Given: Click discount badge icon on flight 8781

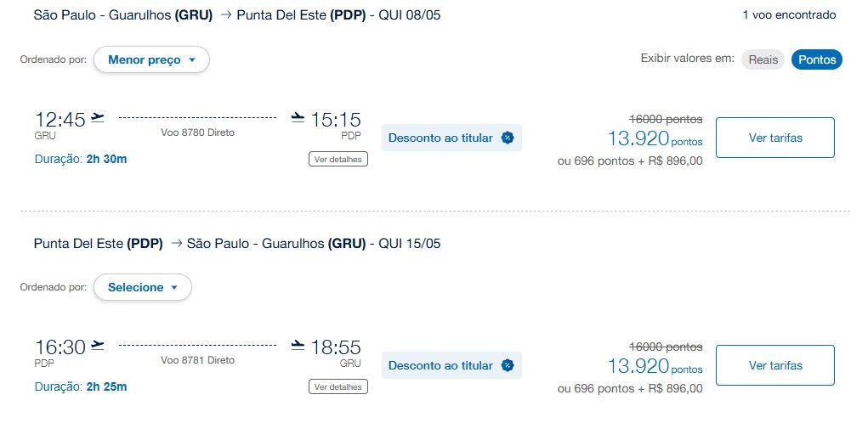Looking at the screenshot, I should pyautogui.click(x=508, y=365).
